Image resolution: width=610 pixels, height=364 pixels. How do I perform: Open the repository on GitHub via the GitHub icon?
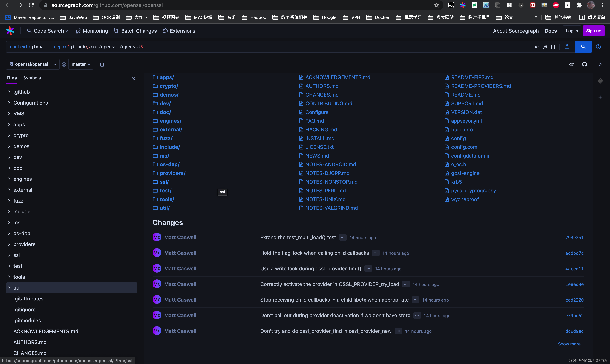(584, 64)
